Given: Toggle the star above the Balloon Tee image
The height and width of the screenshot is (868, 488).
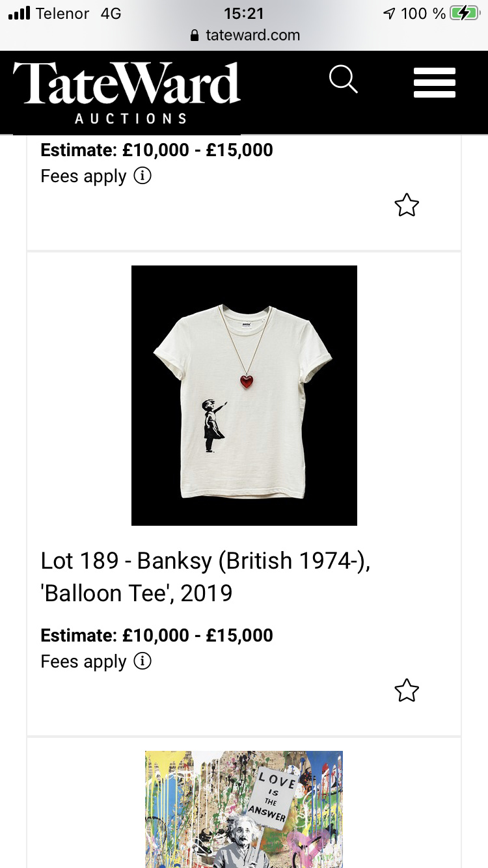Looking at the screenshot, I should click(407, 206).
